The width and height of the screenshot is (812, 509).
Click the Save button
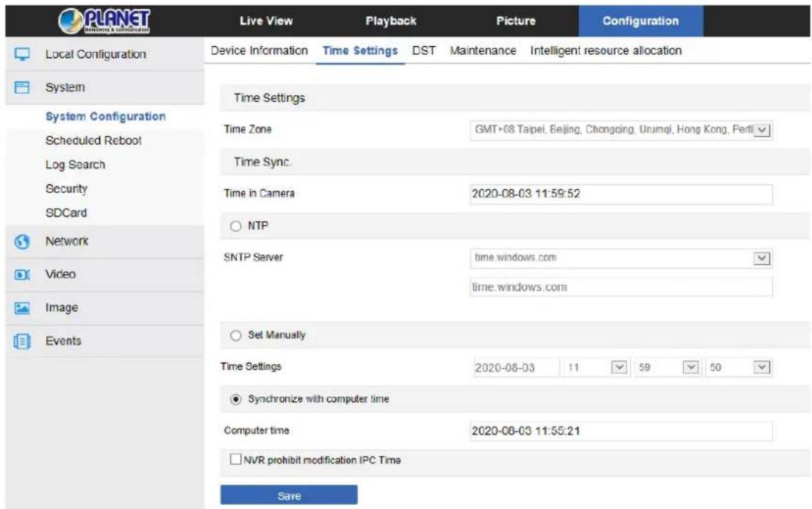tap(289, 495)
